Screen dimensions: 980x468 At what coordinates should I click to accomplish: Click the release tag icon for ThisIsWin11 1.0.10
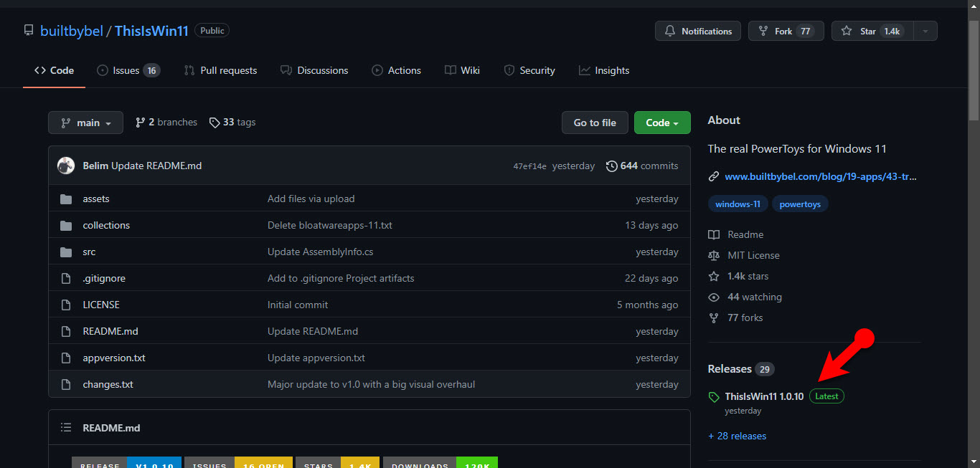tap(713, 396)
